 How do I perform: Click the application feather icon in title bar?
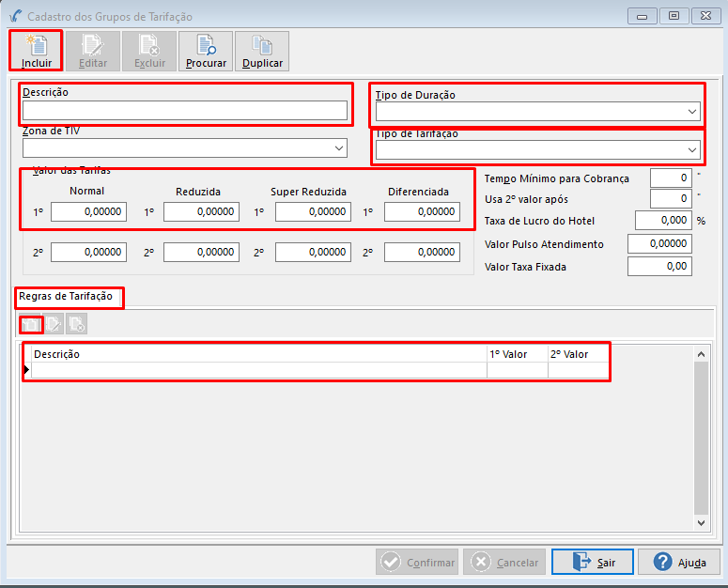[15, 16]
